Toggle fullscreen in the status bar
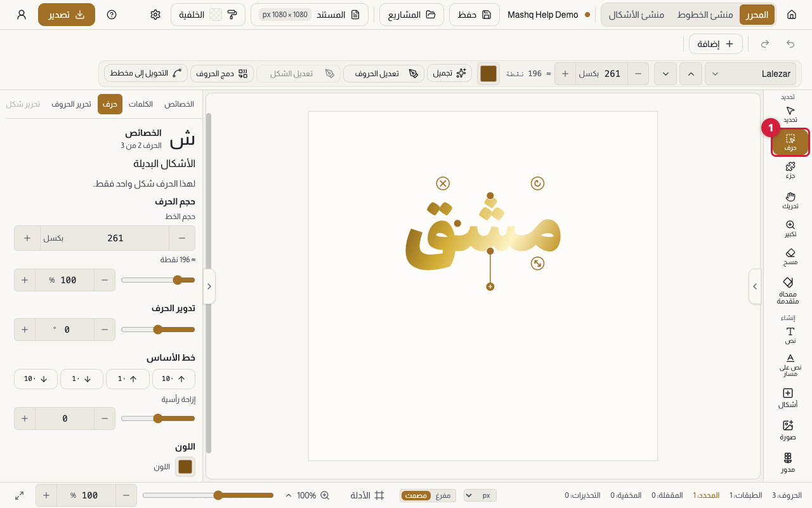The image size is (812, 508). (20, 495)
